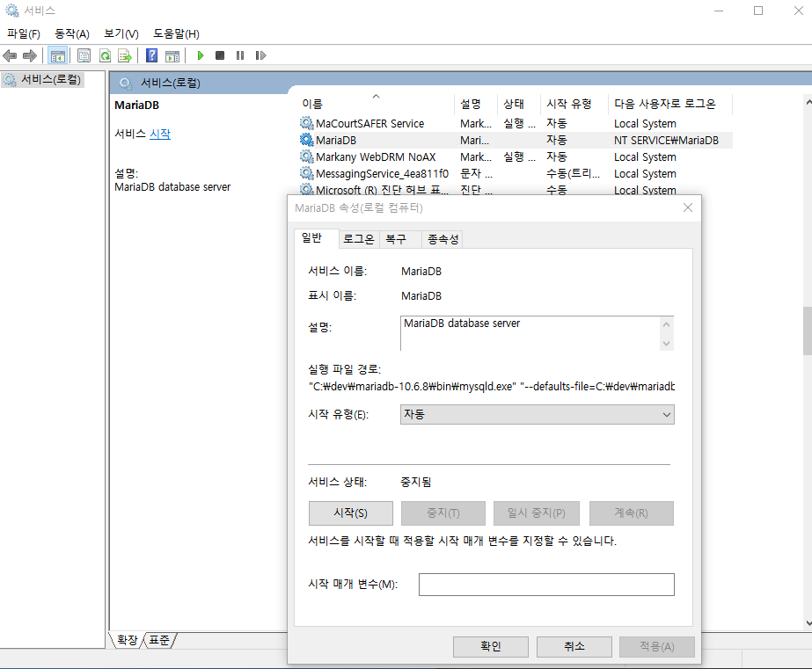Click the description box scroll-down arrow
Image resolution: width=812 pixels, height=669 pixels.
[667, 343]
